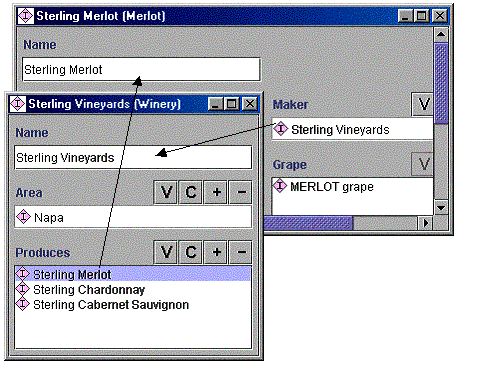Select the Napa entry in Area
Screen dimensions: 483x368
[133, 217]
